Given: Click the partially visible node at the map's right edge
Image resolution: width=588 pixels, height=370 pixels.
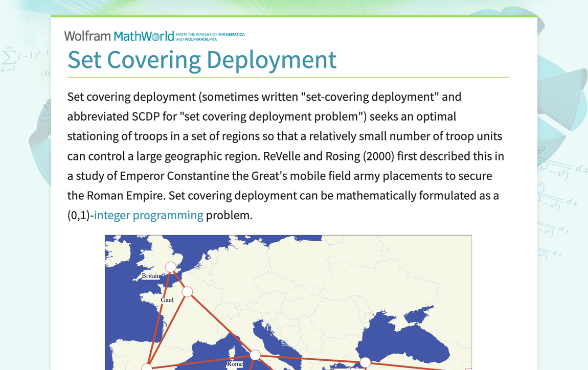Looking at the screenshot, I should pos(468,368).
